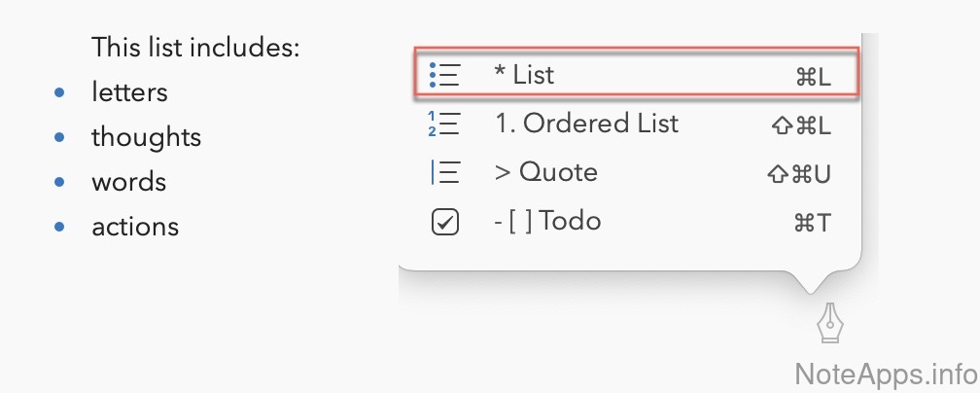Viewport: 980px width, 393px height.
Task: Pick the "> Quote" menu option
Action: coord(545,173)
